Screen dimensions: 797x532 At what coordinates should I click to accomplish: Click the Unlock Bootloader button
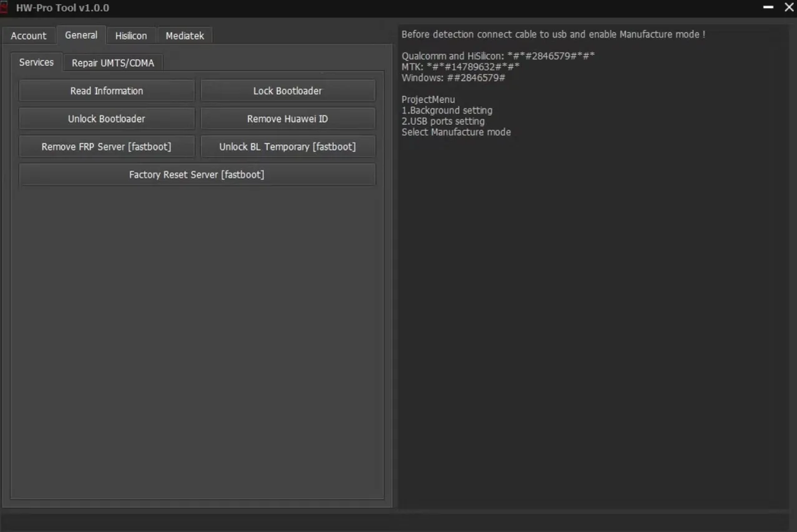(x=107, y=118)
